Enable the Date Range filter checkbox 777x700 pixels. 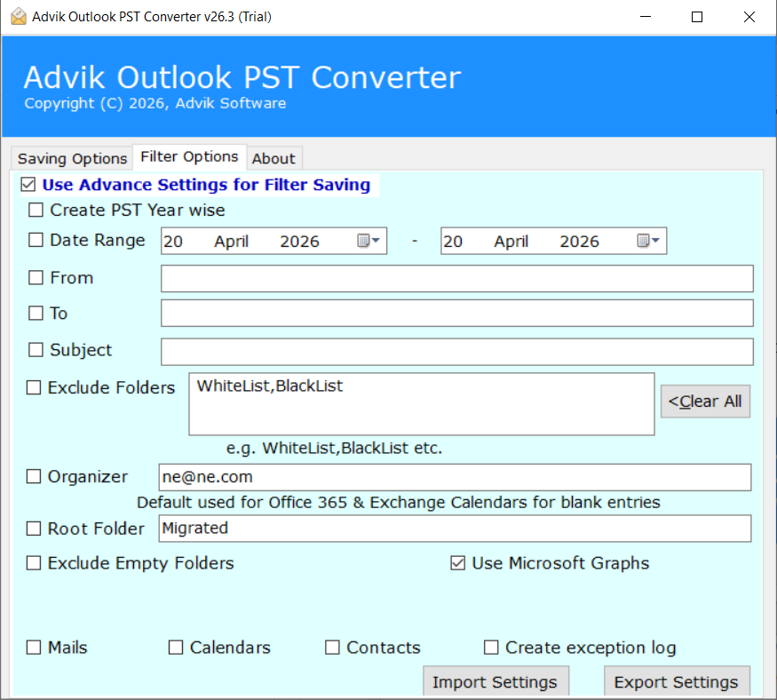coord(36,240)
